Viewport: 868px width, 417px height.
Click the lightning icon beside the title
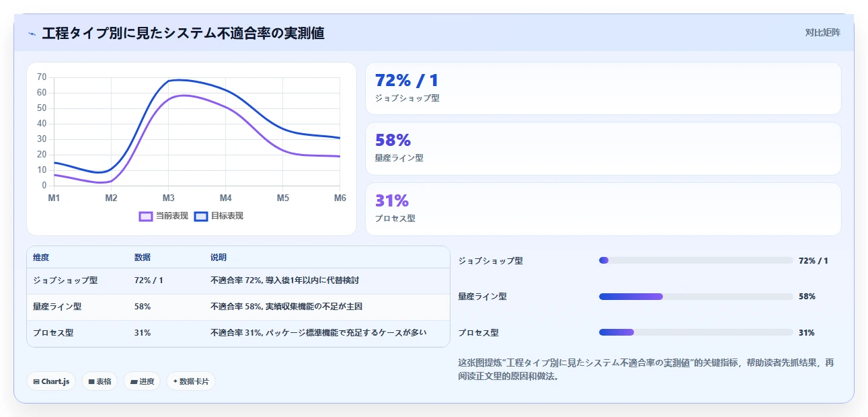[32, 34]
